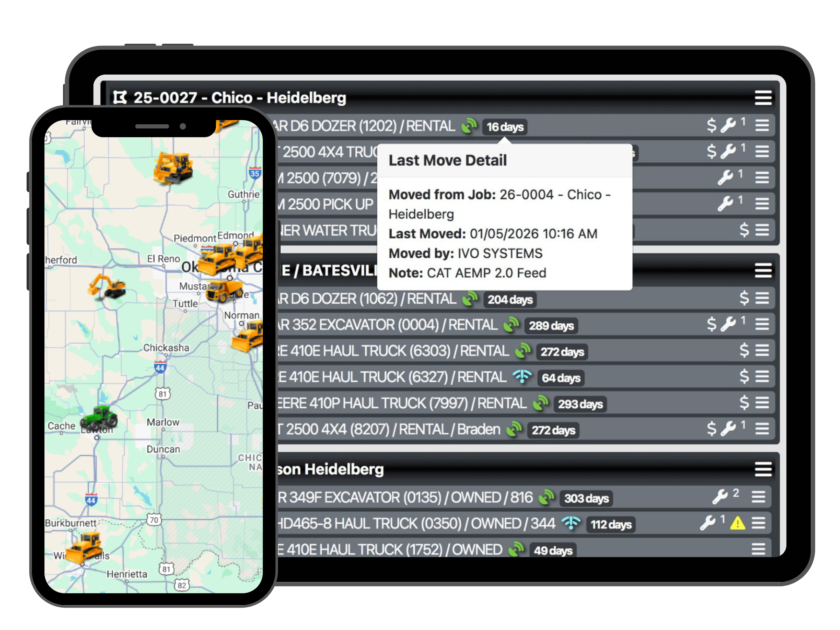Open hamburger menu for 25-0027 Chico Heidelberg job
The image size is (840, 630).
[x=763, y=98]
